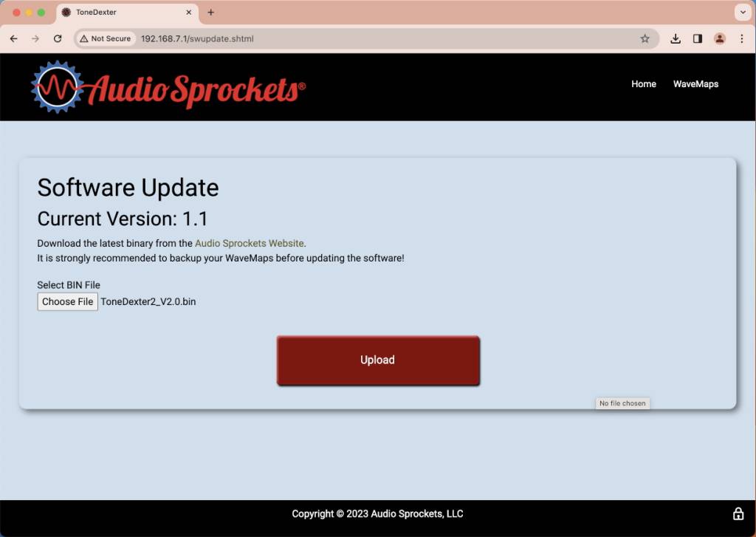Click the padlock icon in the footer
The width and height of the screenshot is (756, 537).
(738, 514)
